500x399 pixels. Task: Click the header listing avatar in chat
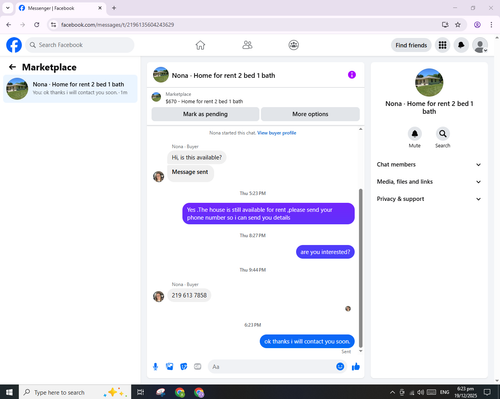161,75
